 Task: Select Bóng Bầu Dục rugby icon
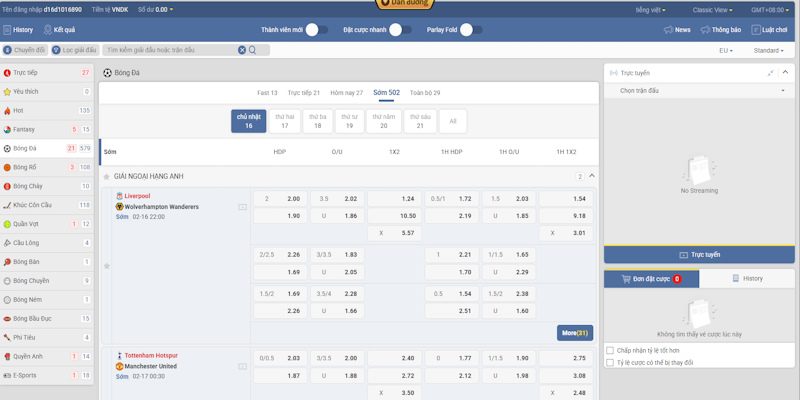tap(7, 318)
